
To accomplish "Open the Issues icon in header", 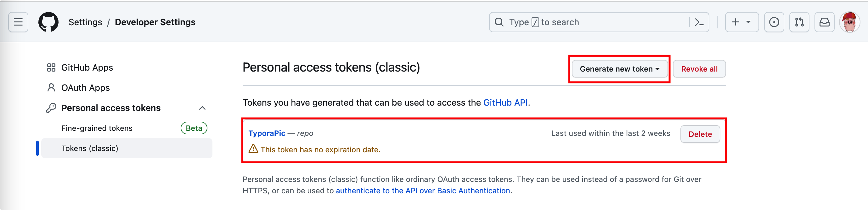I will 774,22.
